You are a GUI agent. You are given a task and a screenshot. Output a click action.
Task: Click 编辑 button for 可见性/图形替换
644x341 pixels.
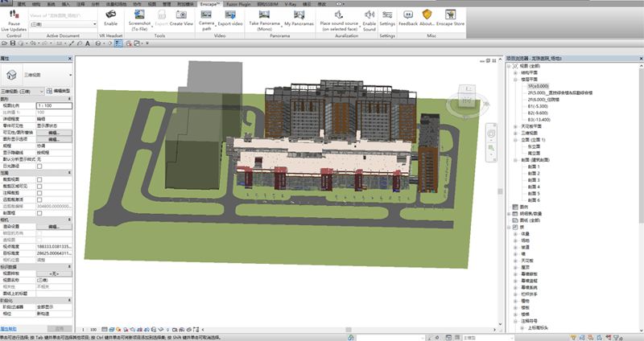point(54,133)
